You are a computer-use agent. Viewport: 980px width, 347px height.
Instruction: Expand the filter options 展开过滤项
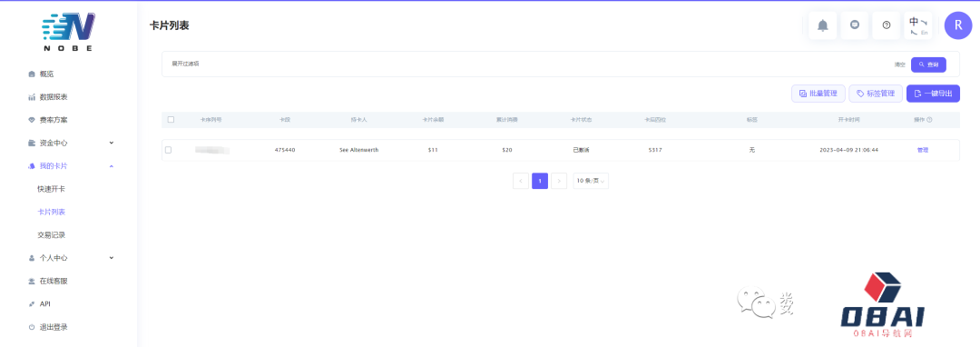pos(186,64)
